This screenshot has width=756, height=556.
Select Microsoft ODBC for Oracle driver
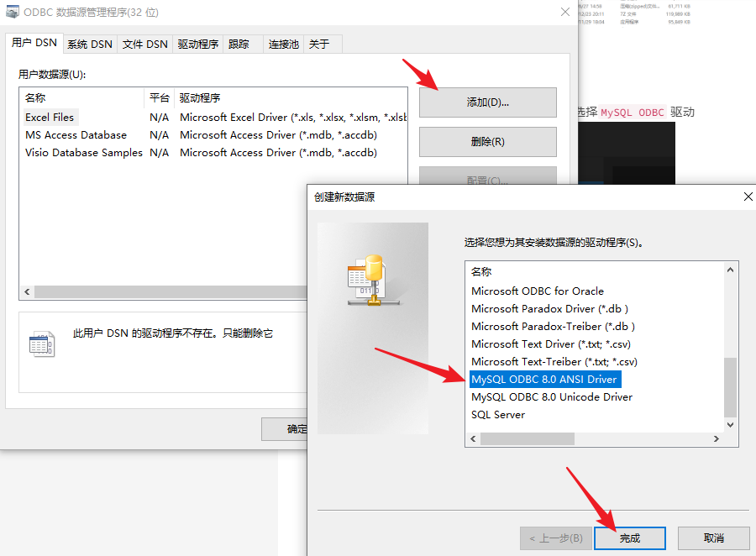538,291
